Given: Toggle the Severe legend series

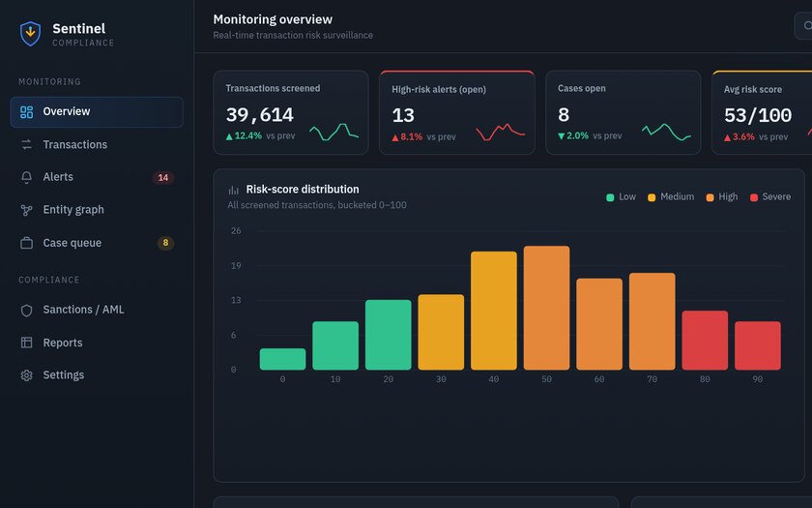Looking at the screenshot, I should tap(770, 197).
